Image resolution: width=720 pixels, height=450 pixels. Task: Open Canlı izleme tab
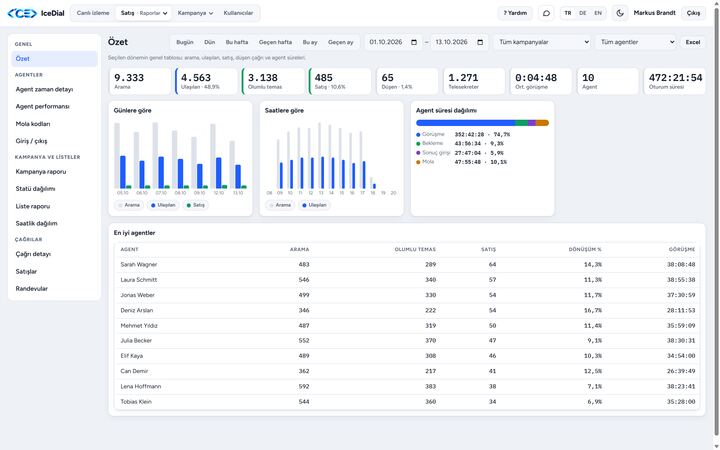coord(93,13)
